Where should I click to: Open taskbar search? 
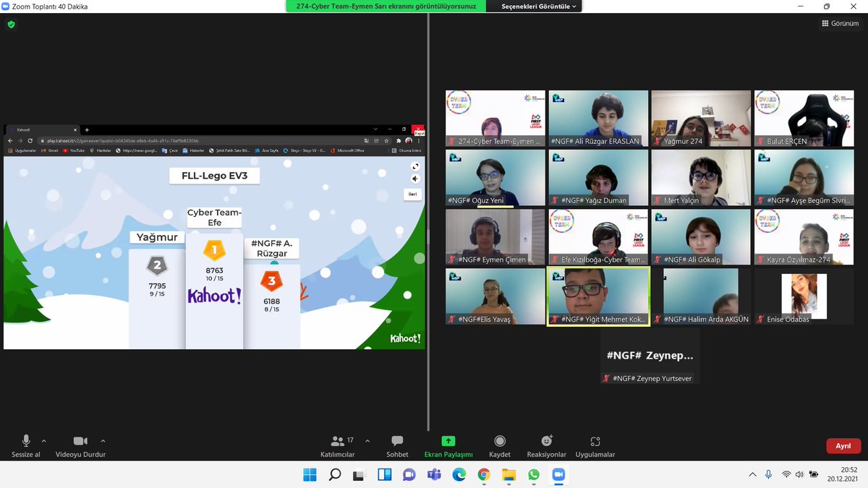pos(335,475)
